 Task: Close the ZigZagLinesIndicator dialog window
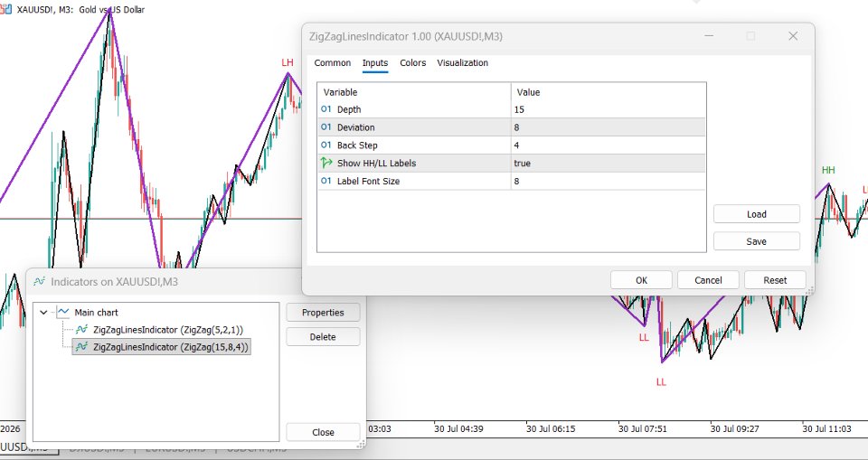[793, 36]
